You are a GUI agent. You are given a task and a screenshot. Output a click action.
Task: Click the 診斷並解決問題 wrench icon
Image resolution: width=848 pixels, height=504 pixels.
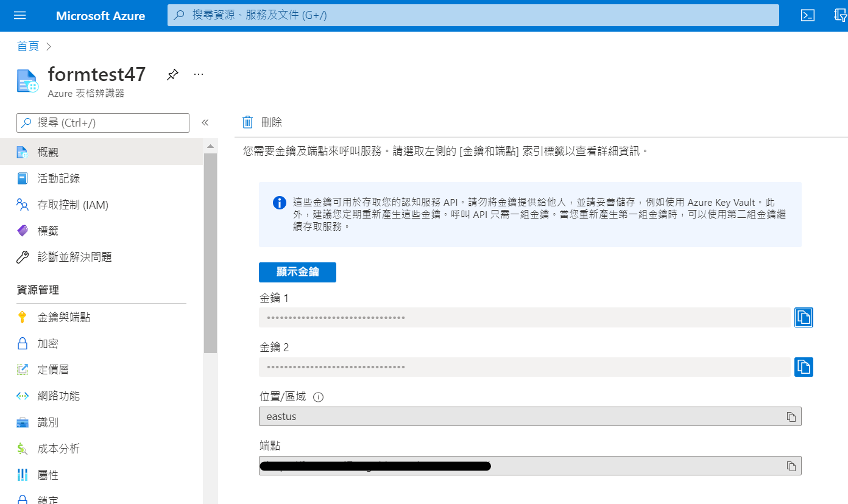(23, 257)
